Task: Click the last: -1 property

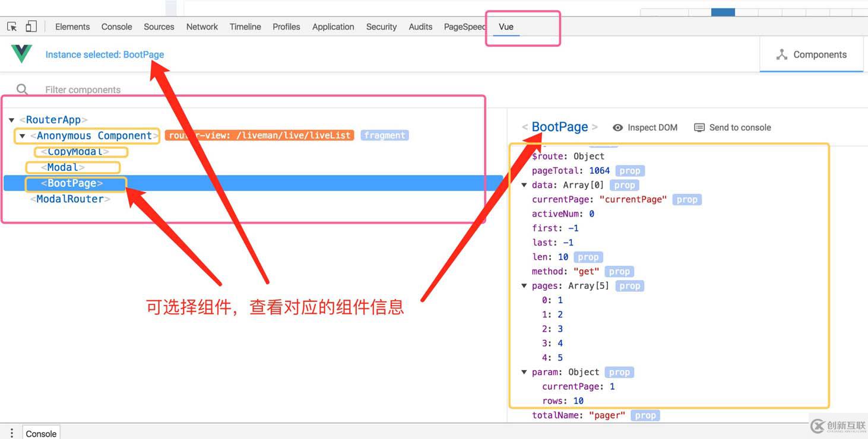Action: click(553, 243)
